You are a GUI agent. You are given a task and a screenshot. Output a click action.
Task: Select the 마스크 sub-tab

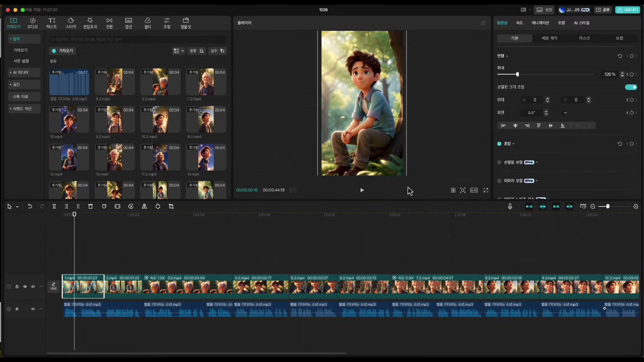point(585,38)
